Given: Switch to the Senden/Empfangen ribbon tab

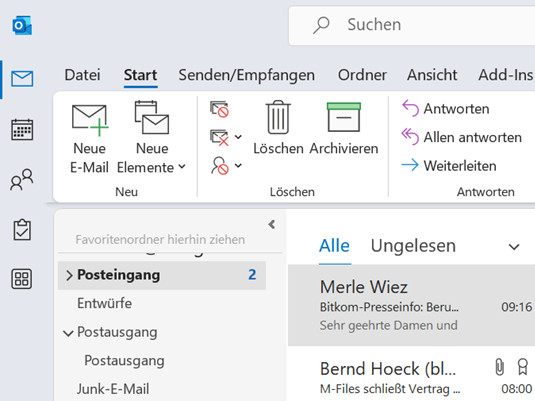Looking at the screenshot, I should [246, 75].
